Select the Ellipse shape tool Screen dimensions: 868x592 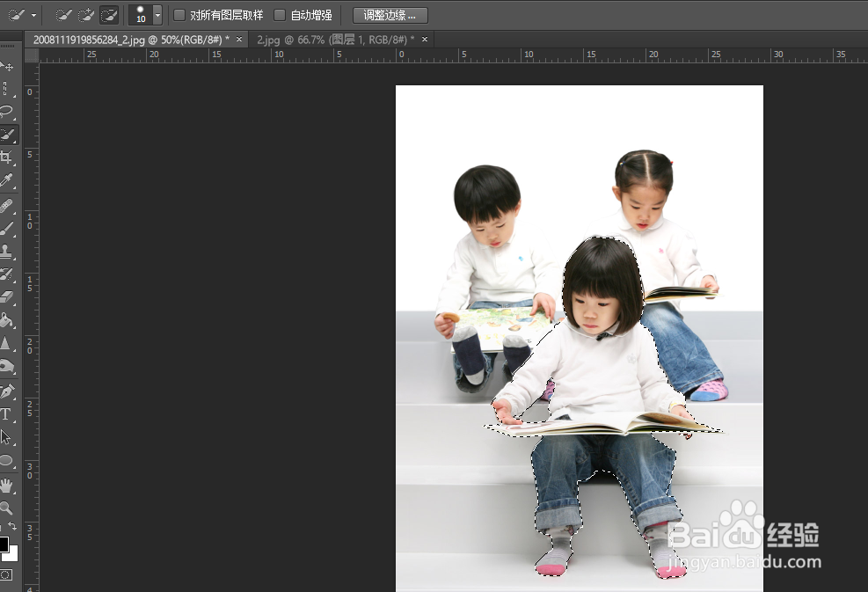7,460
